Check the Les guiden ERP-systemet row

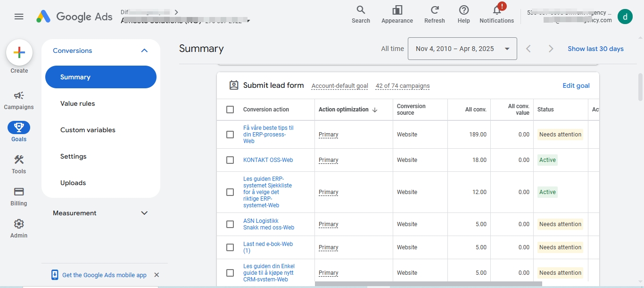[230, 192]
